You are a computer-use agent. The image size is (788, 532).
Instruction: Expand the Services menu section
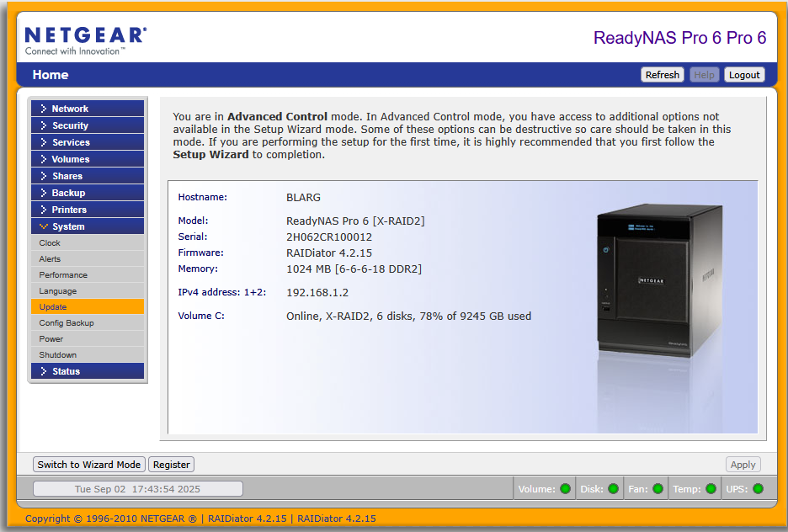click(88, 142)
